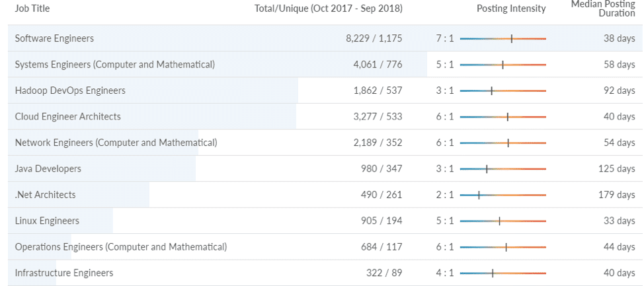Open the Java Developers job title
Screen dimensions: 644x286
click(x=48, y=169)
